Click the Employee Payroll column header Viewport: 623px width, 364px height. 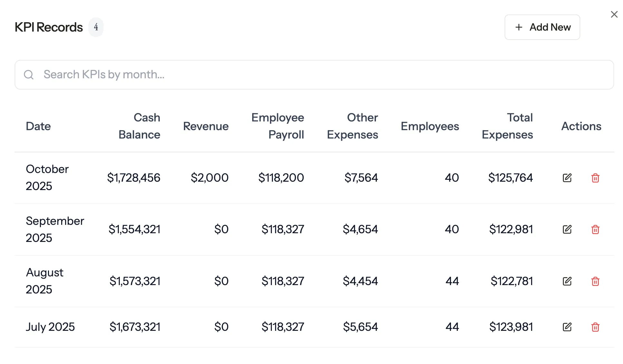(x=277, y=126)
